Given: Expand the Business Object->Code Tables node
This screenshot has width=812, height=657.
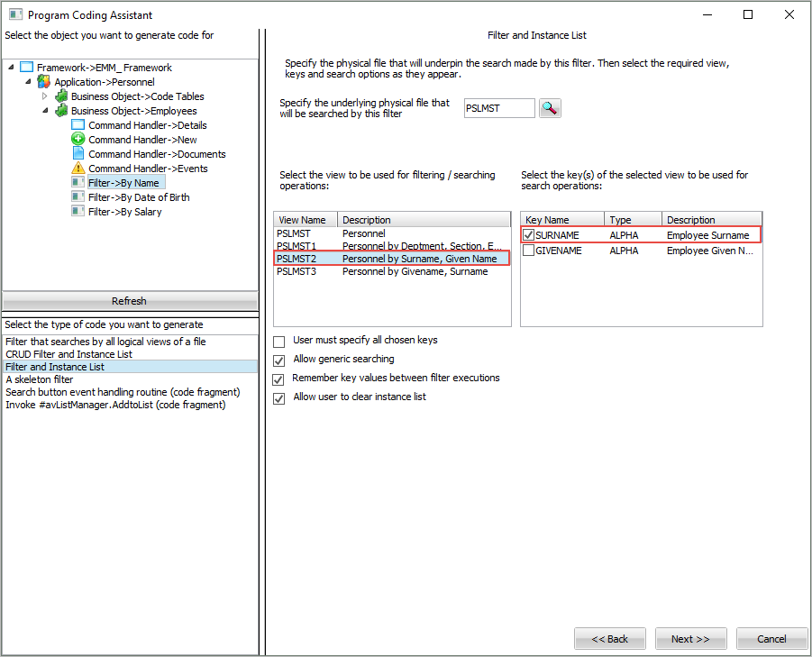Looking at the screenshot, I should point(44,96).
